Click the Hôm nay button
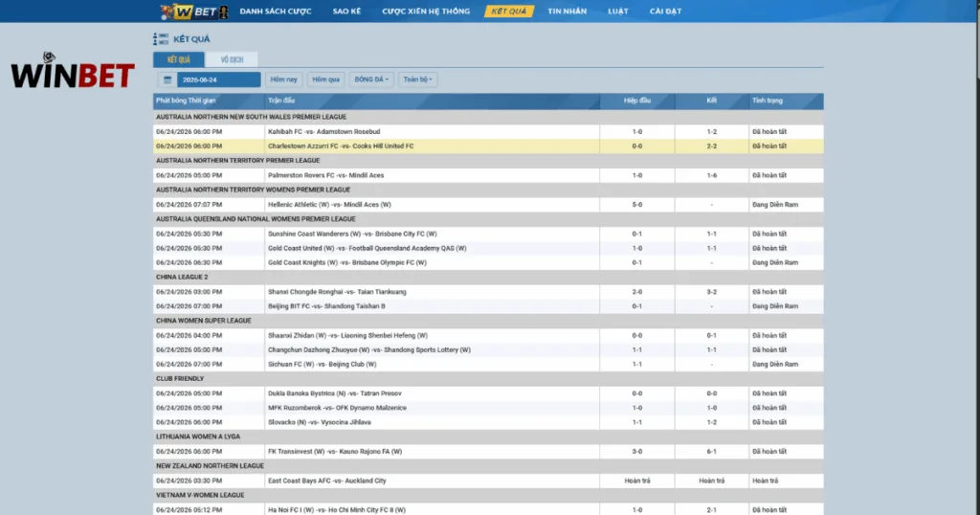Viewport: 980px width, 515px height. [x=283, y=79]
